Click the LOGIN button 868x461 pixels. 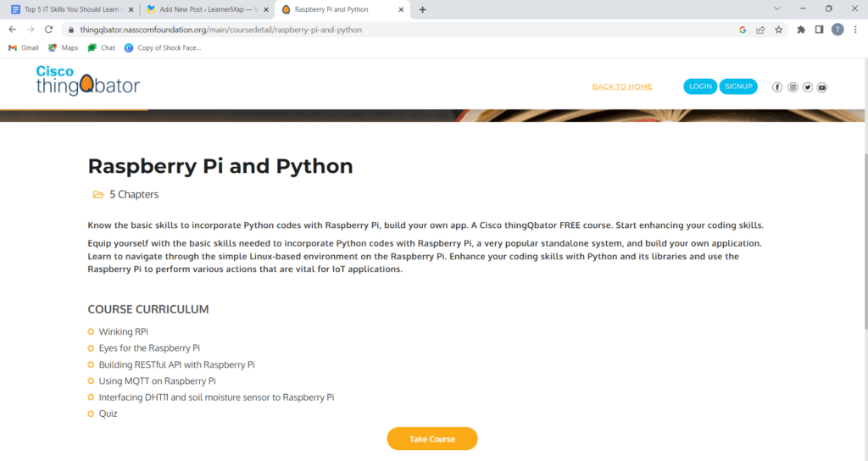[x=700, y=86]
